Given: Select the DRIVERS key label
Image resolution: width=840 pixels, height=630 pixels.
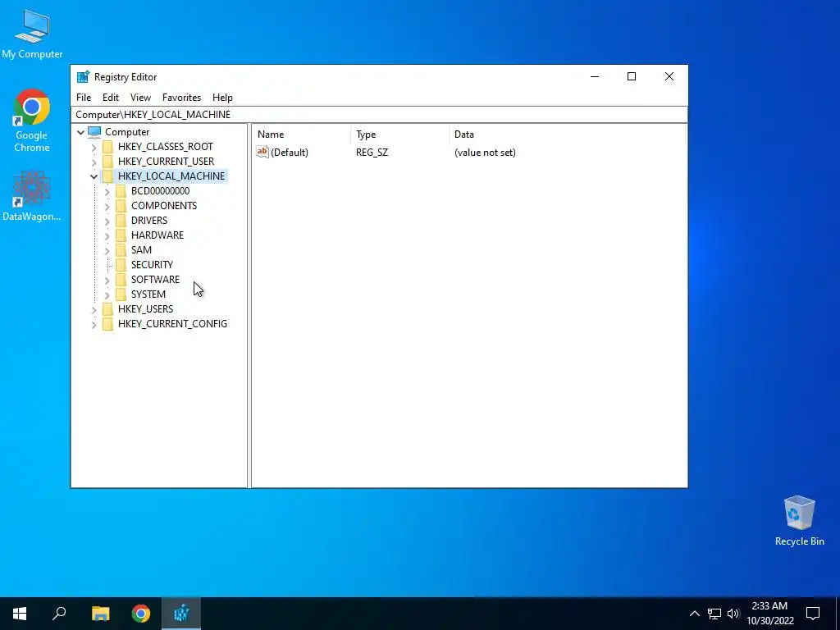Looking at the screenshot, I should tap(149, 220).
